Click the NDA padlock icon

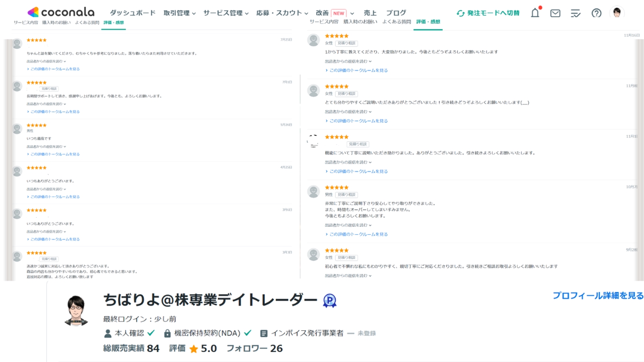(x=167, y=333)
